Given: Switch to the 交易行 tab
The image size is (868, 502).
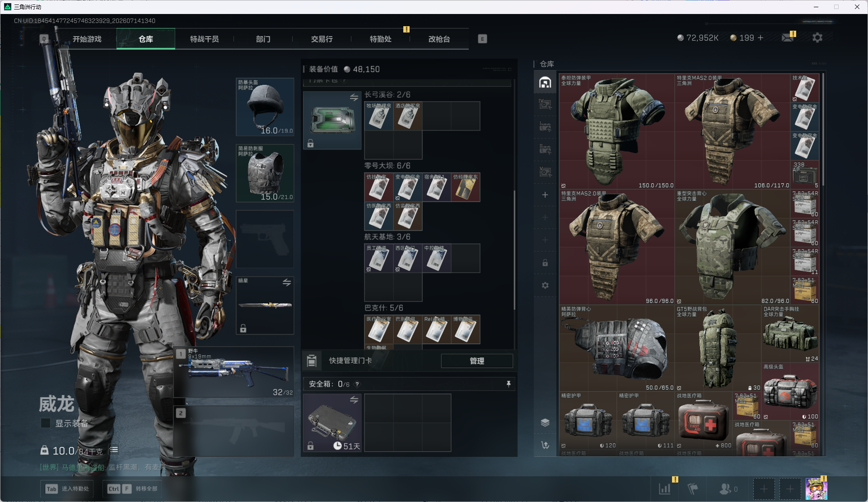Looking at the screenshot, I should pyautogui.click(x=322, y=39).
